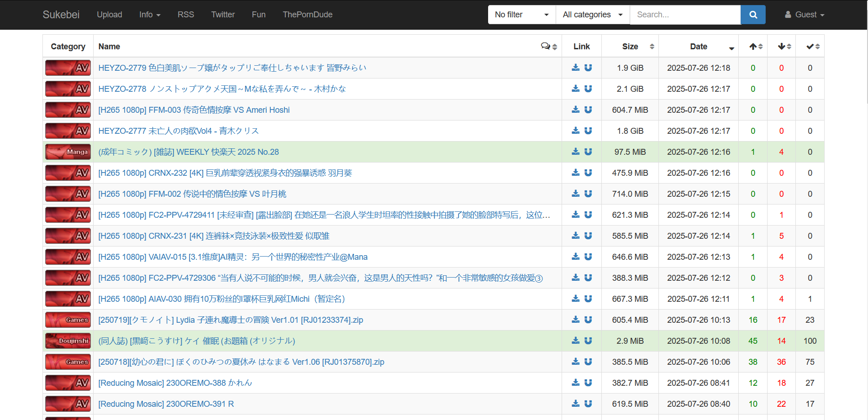868x420 pixels.
Task: Open the RSS feed link
Action: [186, 15]
